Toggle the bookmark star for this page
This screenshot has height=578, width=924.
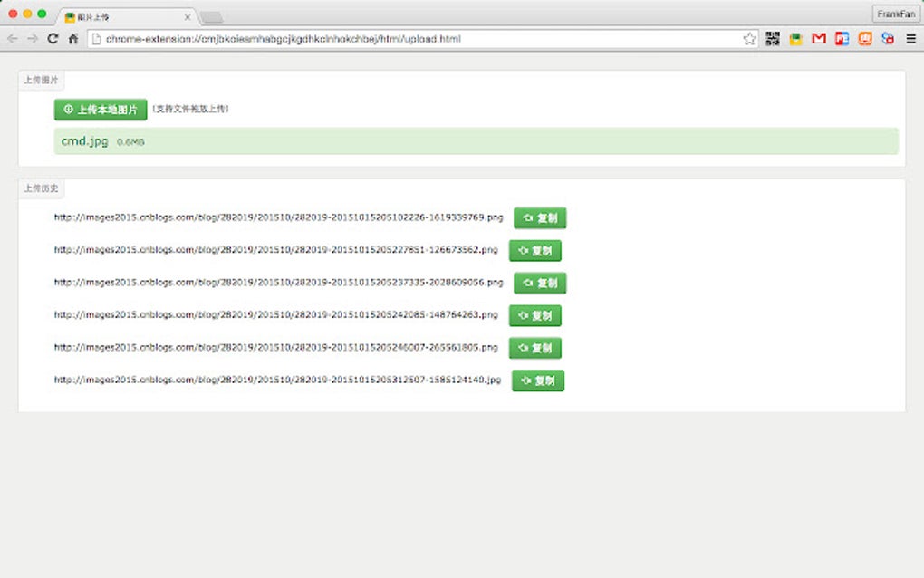749,39
